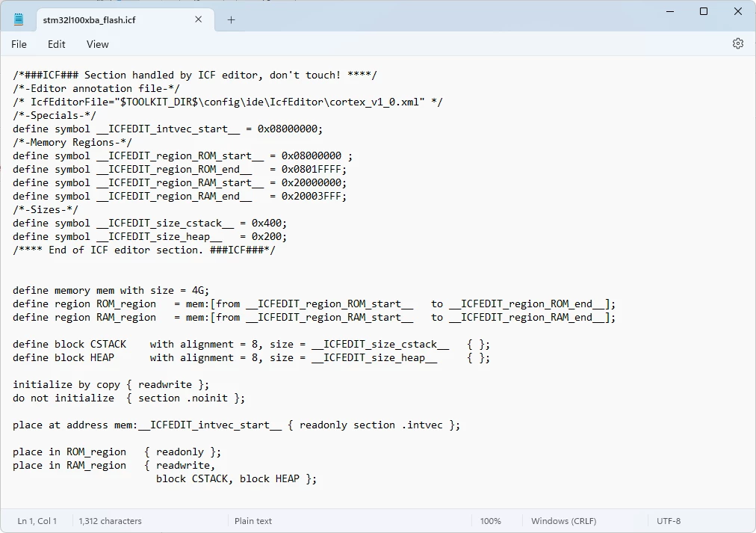Viewport: 756px width, 533px height.
Task: Click the /*-Sizes-*/ comment line
Action: pyautogui.click(x=46, y=210)
